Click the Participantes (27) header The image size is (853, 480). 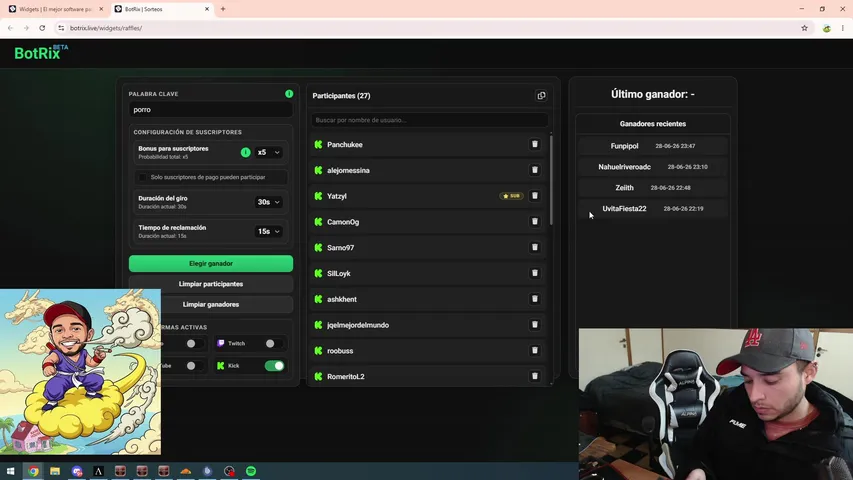point(341,96)
